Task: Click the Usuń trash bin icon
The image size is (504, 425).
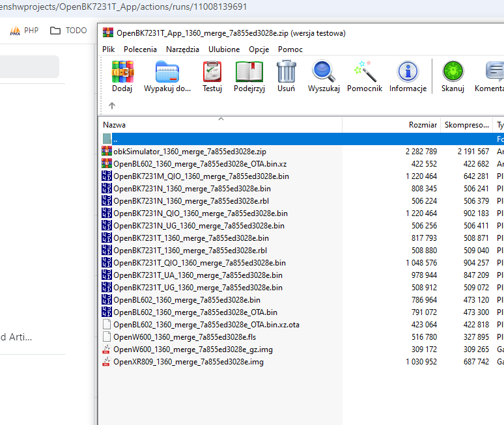Action: pyautogui.click(x=286, y=72)
